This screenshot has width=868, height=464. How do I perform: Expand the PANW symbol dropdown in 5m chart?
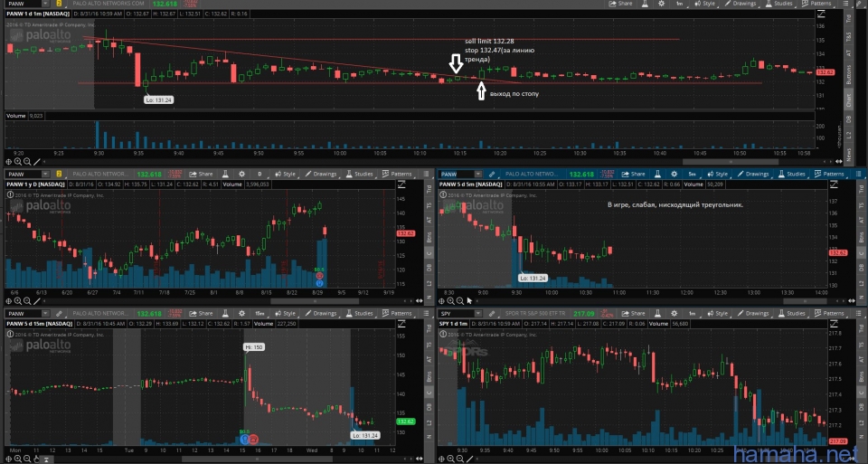tap(477, 174)
